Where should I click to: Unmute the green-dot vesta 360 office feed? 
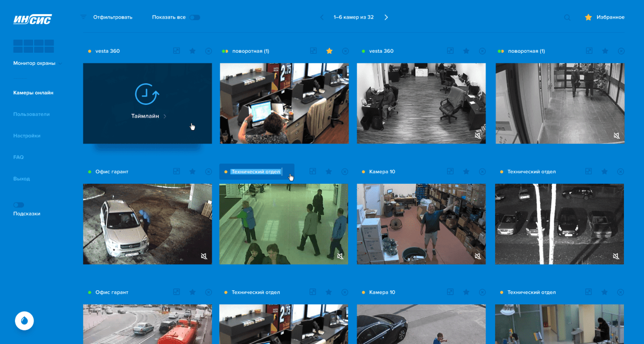[x=477, y=136]
